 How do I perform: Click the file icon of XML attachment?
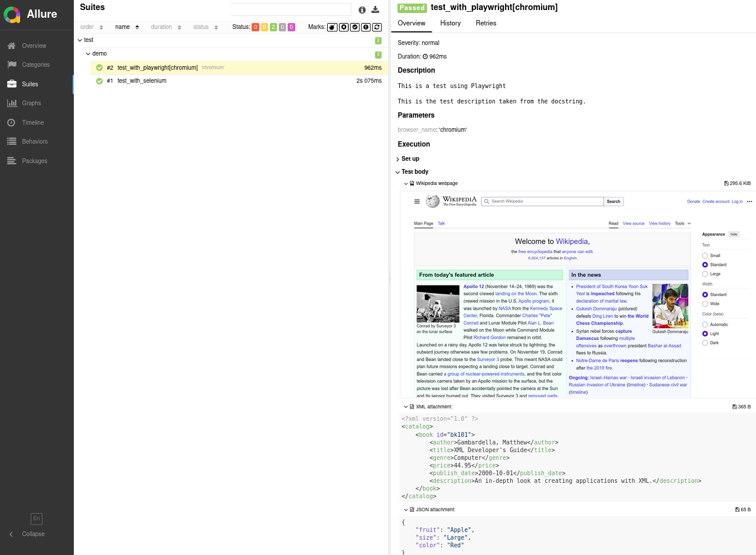click(412, 407)
